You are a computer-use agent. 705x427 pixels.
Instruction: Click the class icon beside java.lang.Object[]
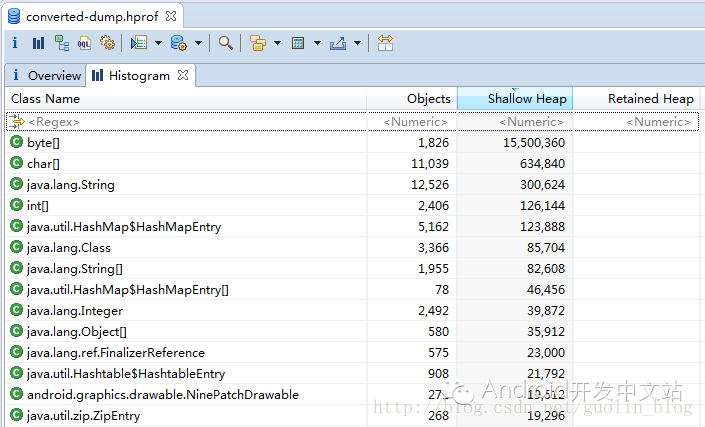click(17, 331)
